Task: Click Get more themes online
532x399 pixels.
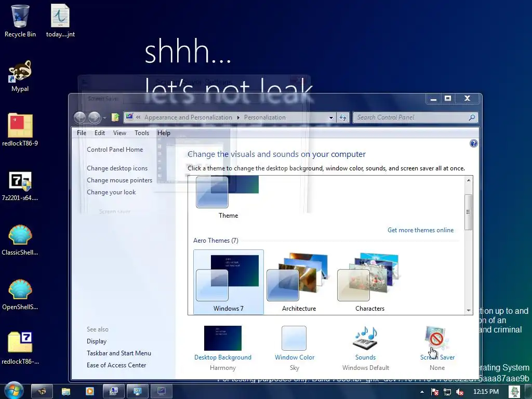Action: 420,230
